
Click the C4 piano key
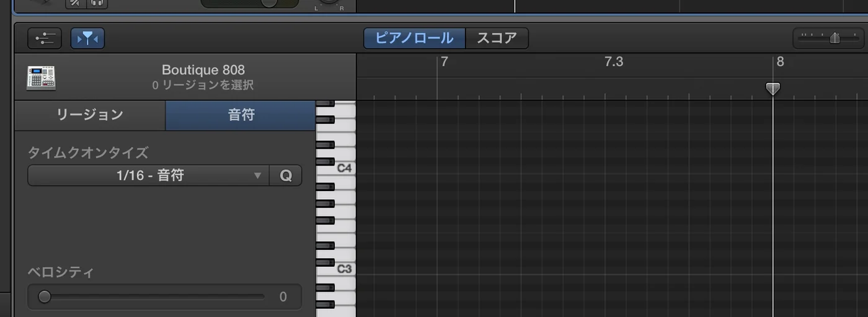click(345, 168)
